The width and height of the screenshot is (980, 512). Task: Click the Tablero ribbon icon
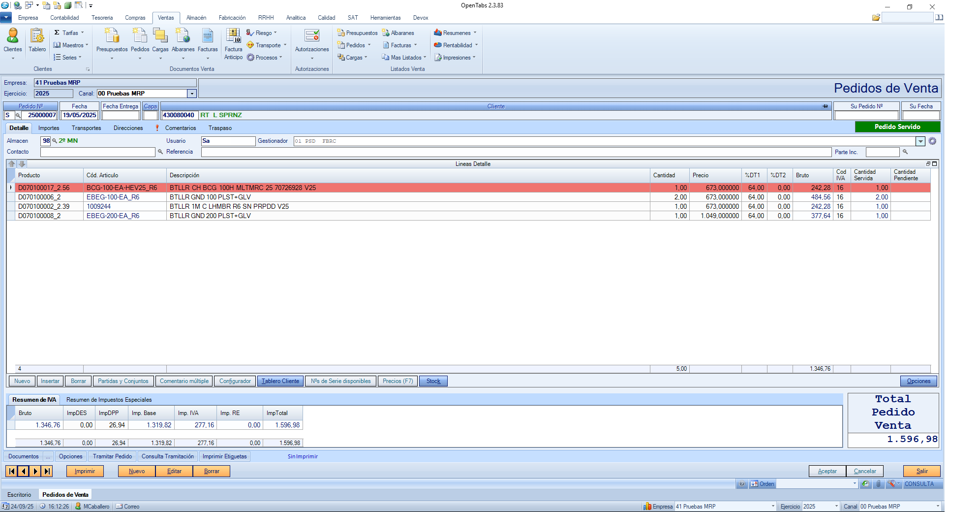pyautogui.click(x=37, y=39)
